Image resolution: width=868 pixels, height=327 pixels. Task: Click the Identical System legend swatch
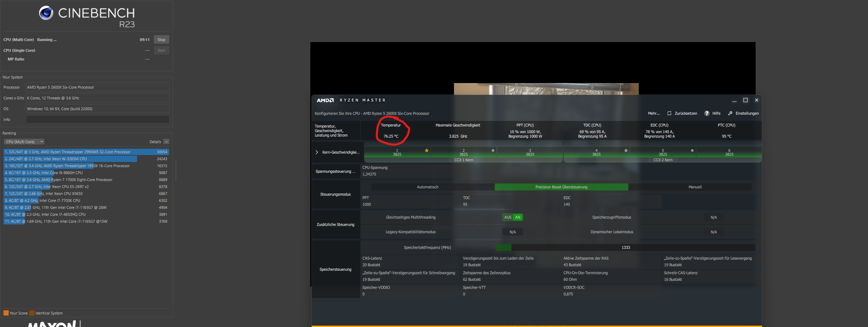coord(32,313)
